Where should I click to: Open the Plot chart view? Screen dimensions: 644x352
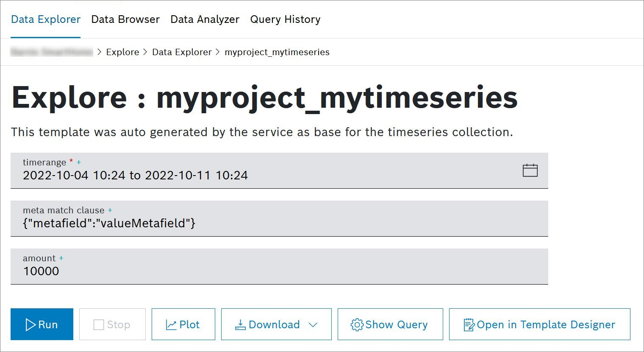click(183, 324)
